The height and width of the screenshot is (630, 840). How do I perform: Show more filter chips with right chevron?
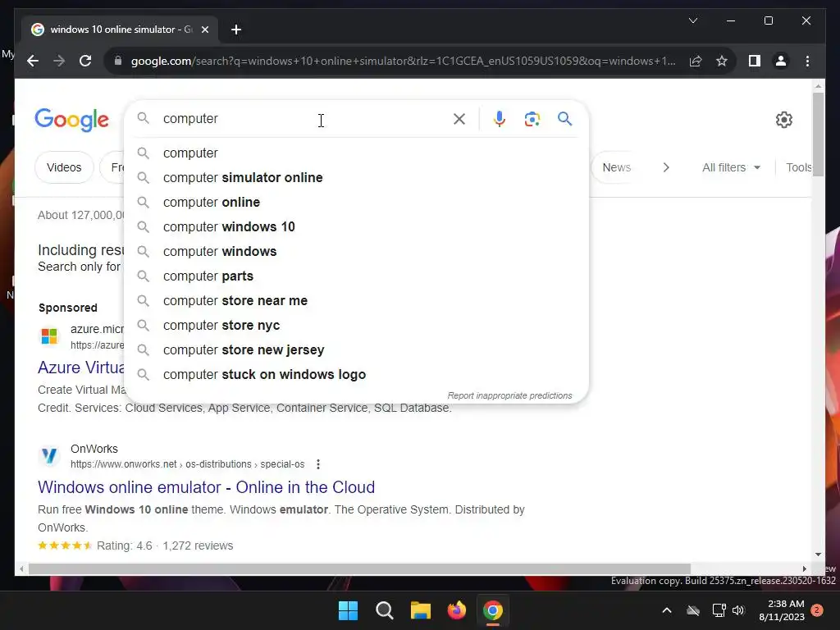click(666, 167)
